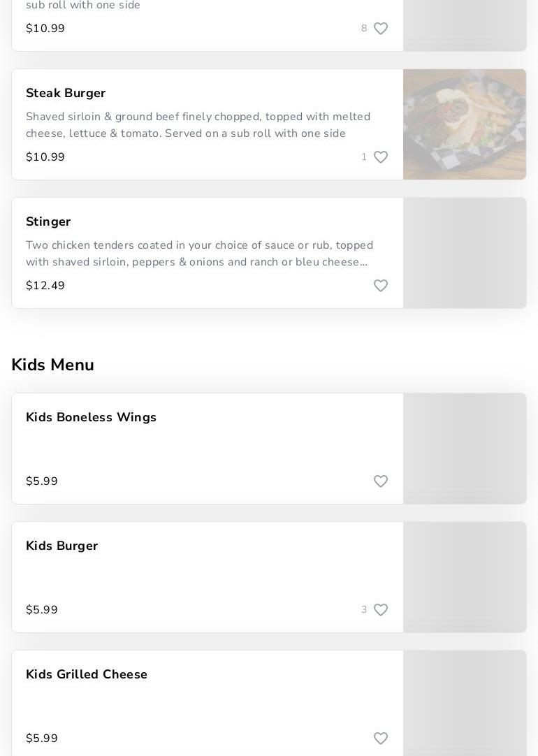
Task: Click the Kids Grilled Cheese placeholder image
Action: pos(465,704)
